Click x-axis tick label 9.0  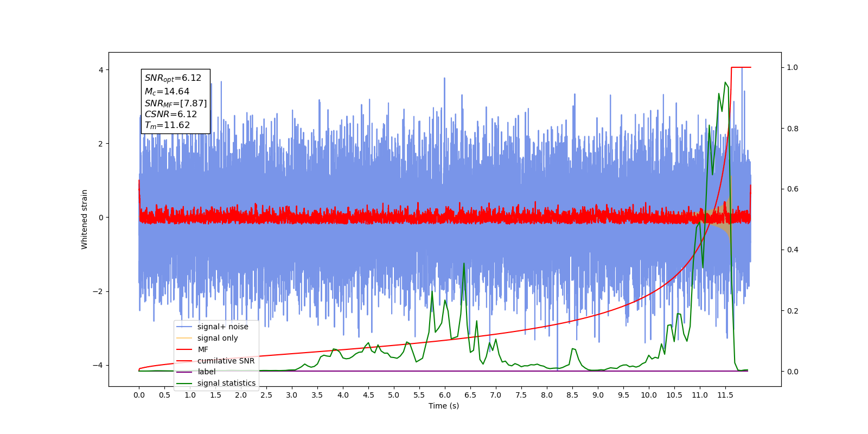coord(598,395)
